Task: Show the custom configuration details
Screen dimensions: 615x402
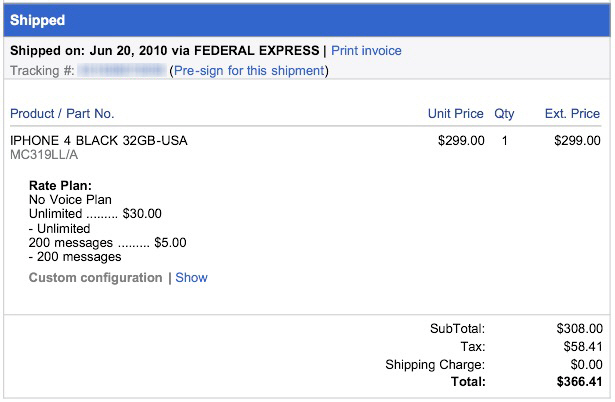Action: tap(191, 278)
